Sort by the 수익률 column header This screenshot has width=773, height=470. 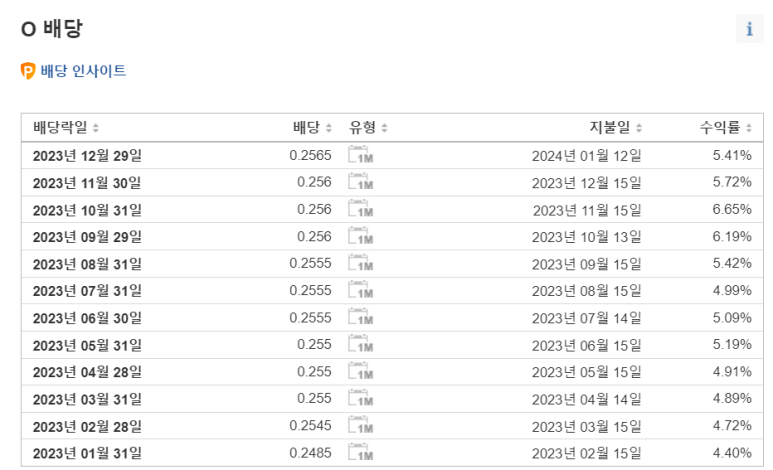click(x=726, y=128)
